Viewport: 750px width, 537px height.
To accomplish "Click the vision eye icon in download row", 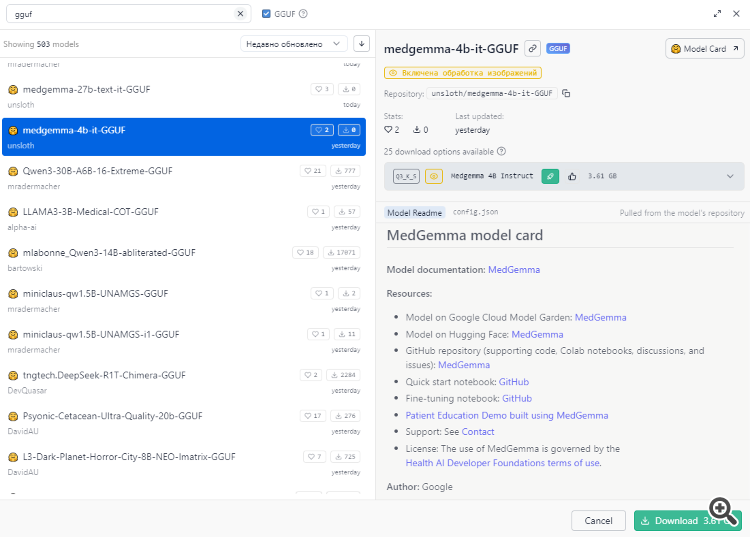I will pyautogui.click(x=434, y=176).
